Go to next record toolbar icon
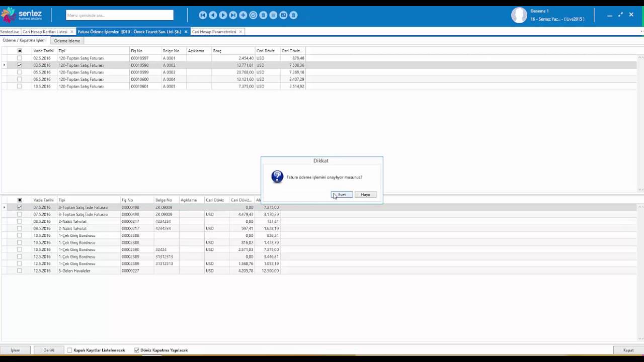This screenshot has width=644, height=362. click(223, 15)
